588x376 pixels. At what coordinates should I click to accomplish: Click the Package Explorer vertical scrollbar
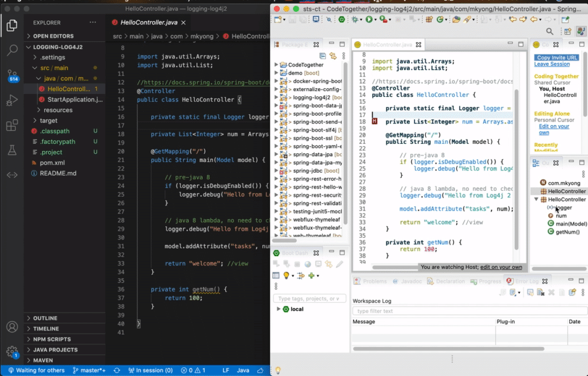coord(345,143)
